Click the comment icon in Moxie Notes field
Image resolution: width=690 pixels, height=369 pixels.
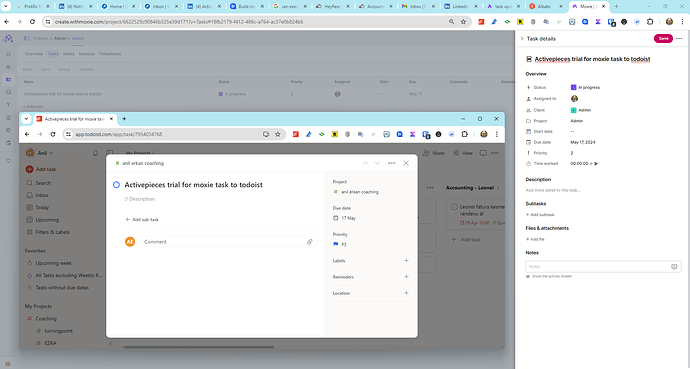tap(674, 267)
